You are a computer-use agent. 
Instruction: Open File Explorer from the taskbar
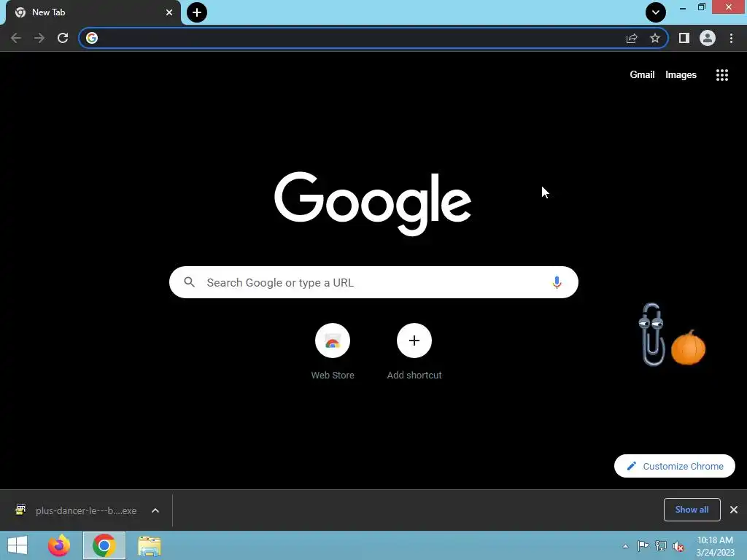[149, 545]
